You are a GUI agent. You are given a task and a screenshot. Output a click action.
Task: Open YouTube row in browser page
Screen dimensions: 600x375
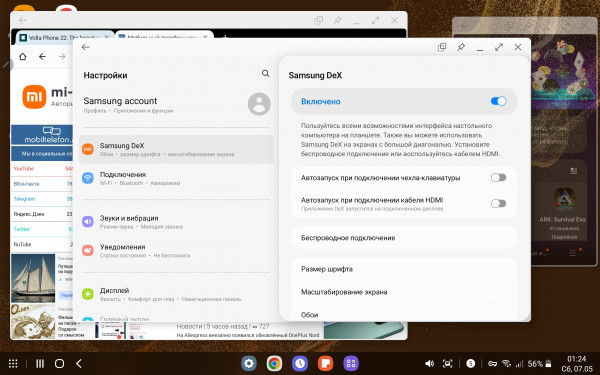point(42,168)
